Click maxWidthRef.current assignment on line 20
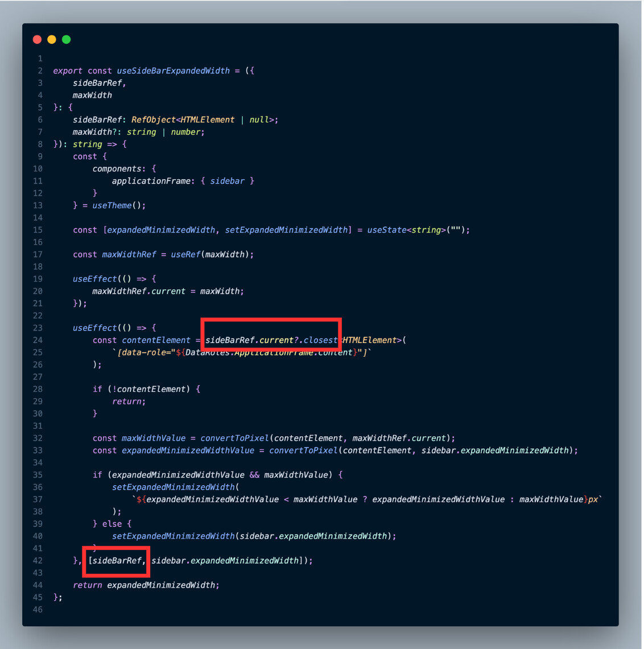 click(x=139, y=291)
